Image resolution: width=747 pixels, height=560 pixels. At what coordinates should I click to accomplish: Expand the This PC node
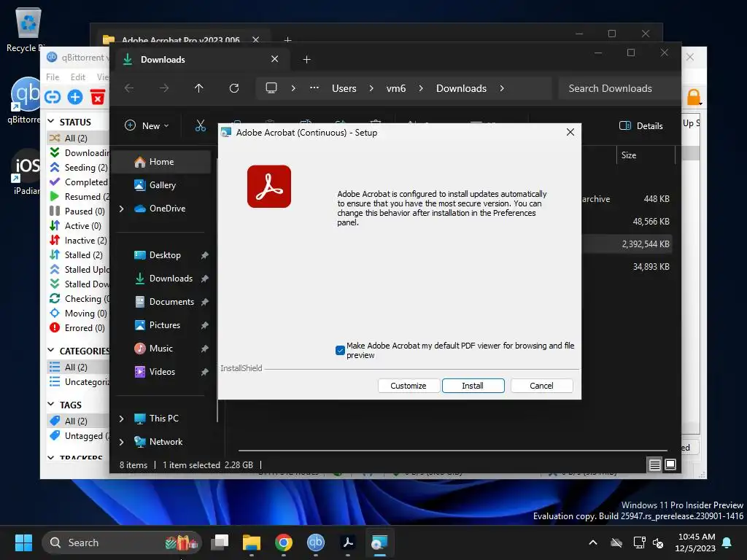(x=122, y=419)
